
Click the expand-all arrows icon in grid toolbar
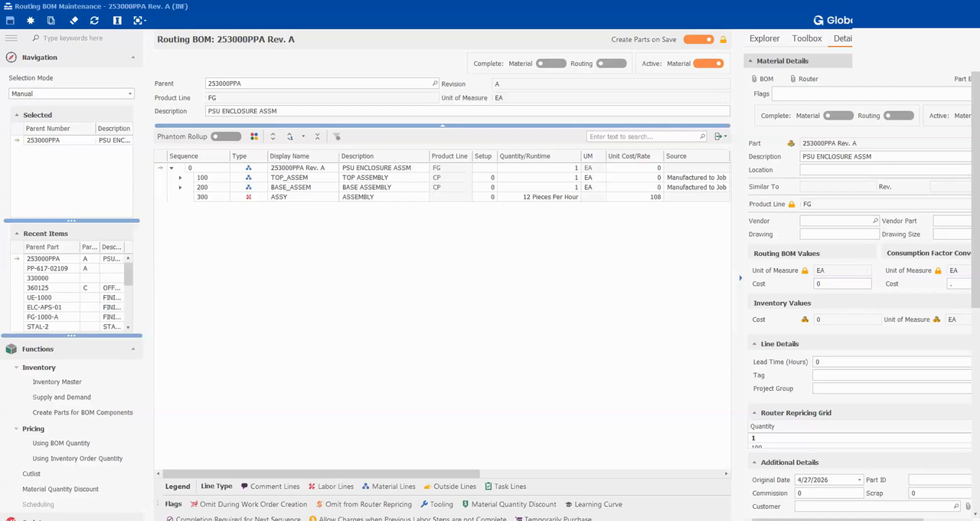pos(273,136)
